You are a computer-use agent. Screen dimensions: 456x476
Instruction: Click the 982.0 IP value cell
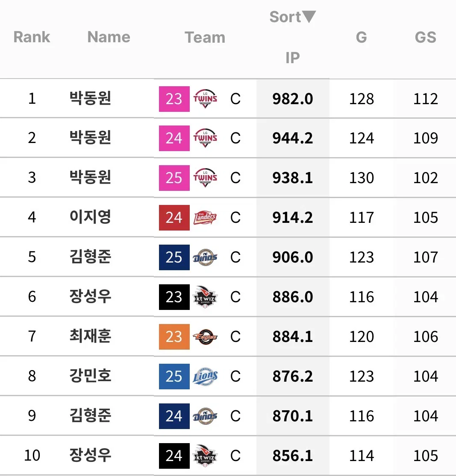pos(293,99)
